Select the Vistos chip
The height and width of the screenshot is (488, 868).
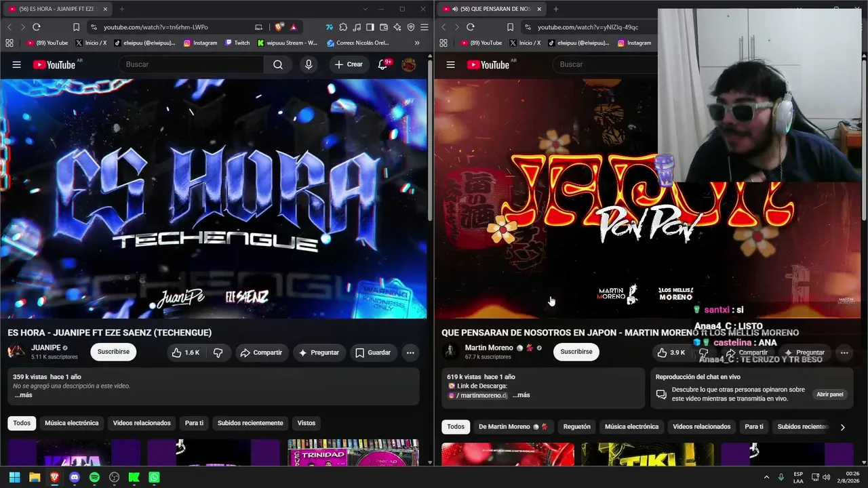pyautogui.click(x=307, y=423)
